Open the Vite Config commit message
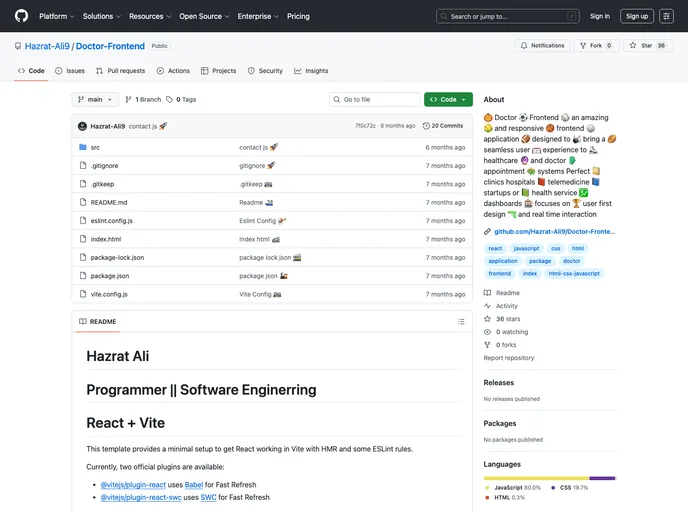This screenshot has width=688, height=512. [x=255, y=294]
